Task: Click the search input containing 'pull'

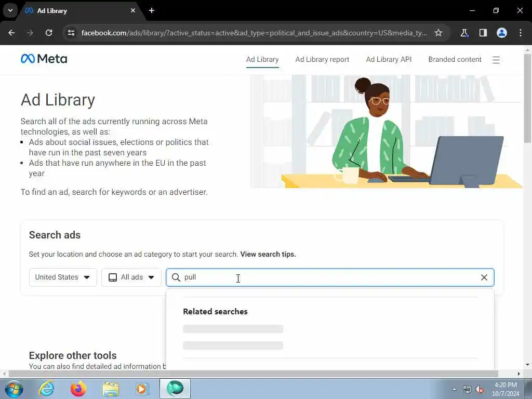Action: click(x=330, y=277)
